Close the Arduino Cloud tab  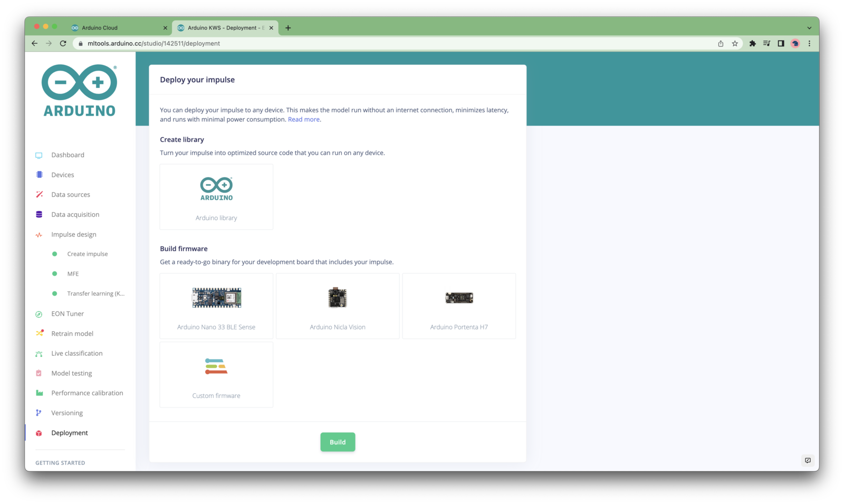[165, 28]
